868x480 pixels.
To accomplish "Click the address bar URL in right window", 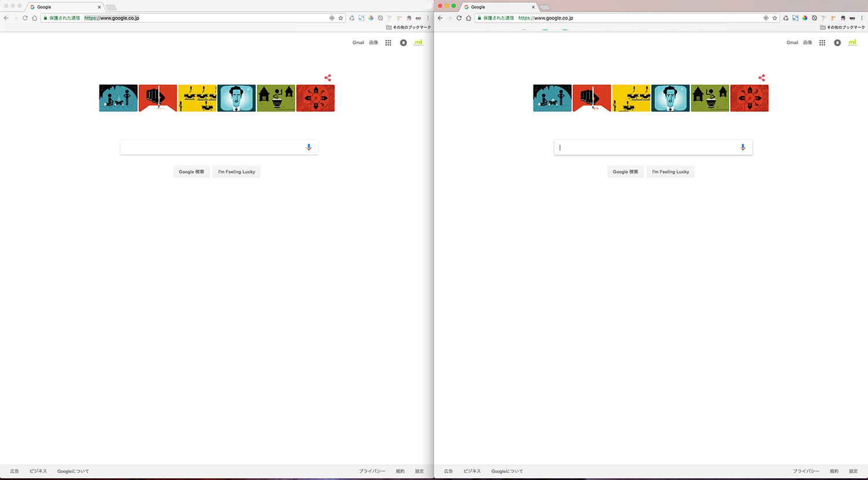I will click(x=546, y=18).
